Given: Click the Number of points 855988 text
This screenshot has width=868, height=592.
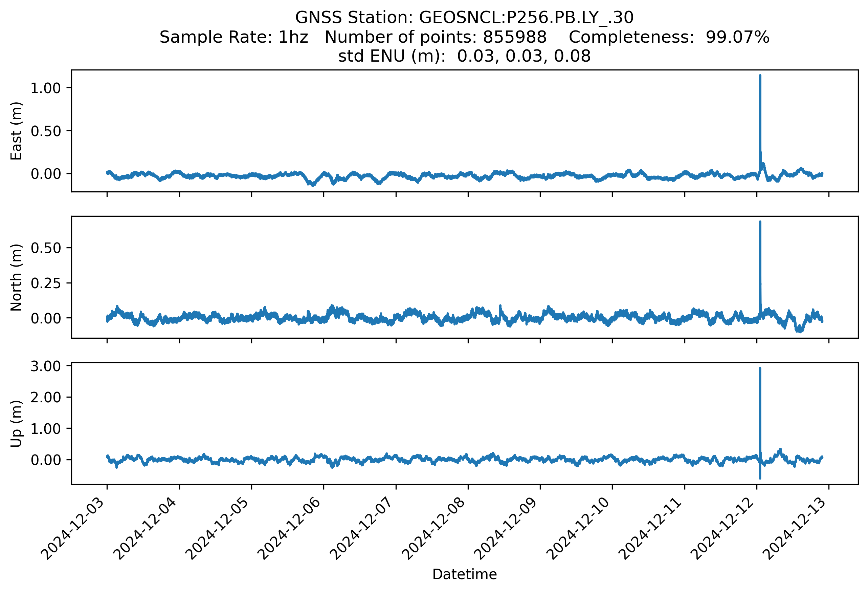Looking at the screenshot, I should tap(436, 37).
